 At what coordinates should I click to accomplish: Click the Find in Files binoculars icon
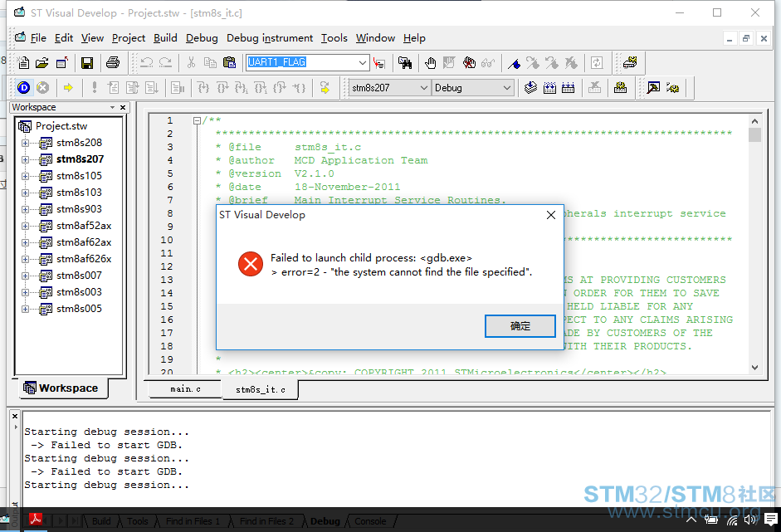[x=405, y=62]
